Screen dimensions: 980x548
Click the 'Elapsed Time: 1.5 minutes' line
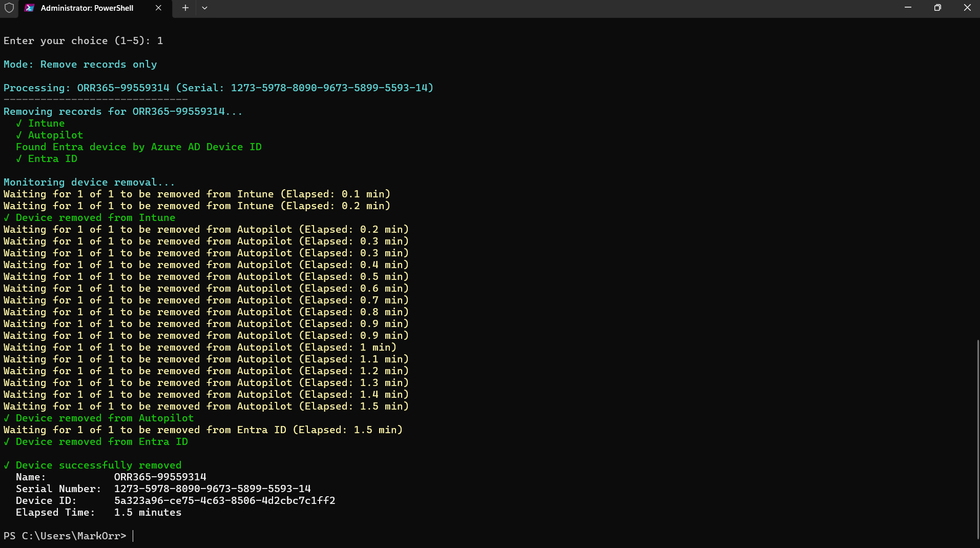(x=98, y=513)
